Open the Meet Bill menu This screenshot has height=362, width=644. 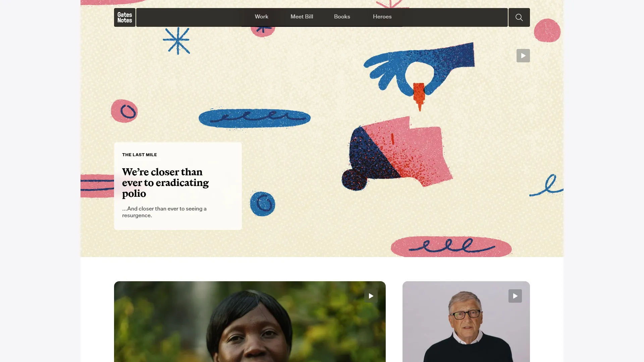click(x=302, y=17)
